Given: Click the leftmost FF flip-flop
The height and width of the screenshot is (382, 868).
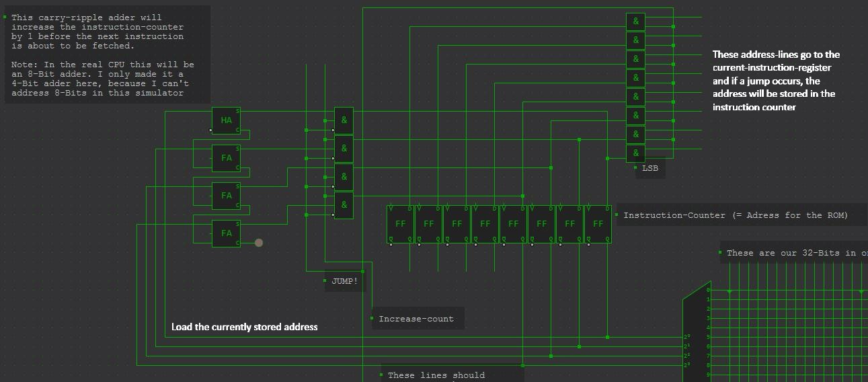Looking at the screenshot, I should [400, 224].
